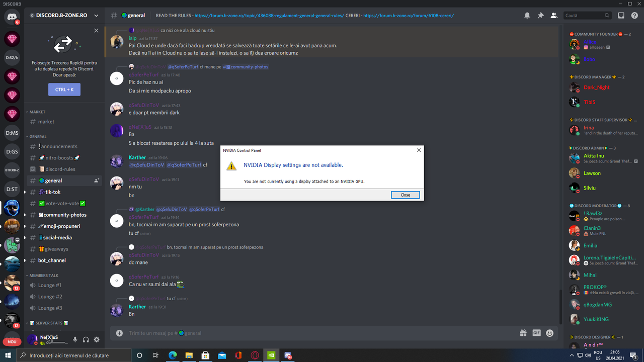Close the NVIDIA Control Panel dialog button
The image size is (644, 362).
coord(405,195)
